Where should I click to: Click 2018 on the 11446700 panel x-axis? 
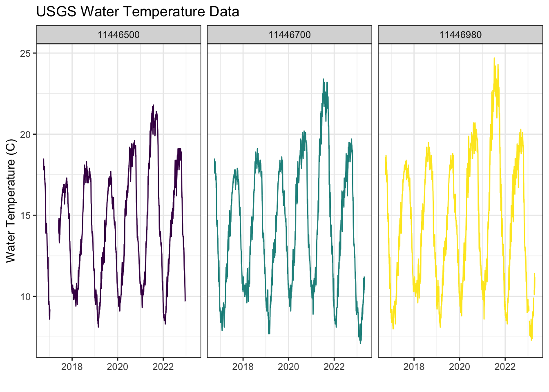[x=243, y=367]
